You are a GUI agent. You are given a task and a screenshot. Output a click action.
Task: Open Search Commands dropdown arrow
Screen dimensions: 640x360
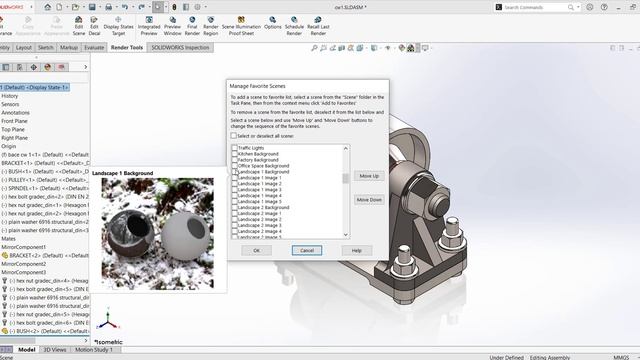[x=578, y=7]
